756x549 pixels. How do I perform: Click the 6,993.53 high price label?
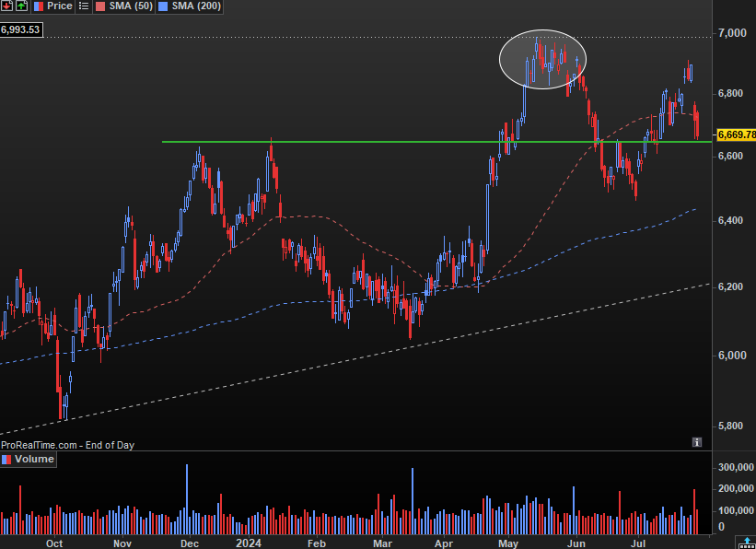(20, 29)
